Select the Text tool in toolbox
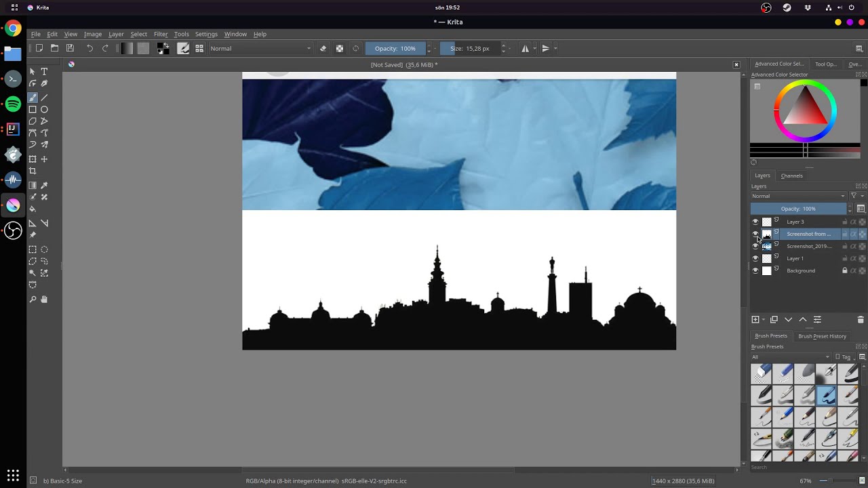Image resolution: width=868 pixels, height=488 pixels. click(x=45, y=71)
